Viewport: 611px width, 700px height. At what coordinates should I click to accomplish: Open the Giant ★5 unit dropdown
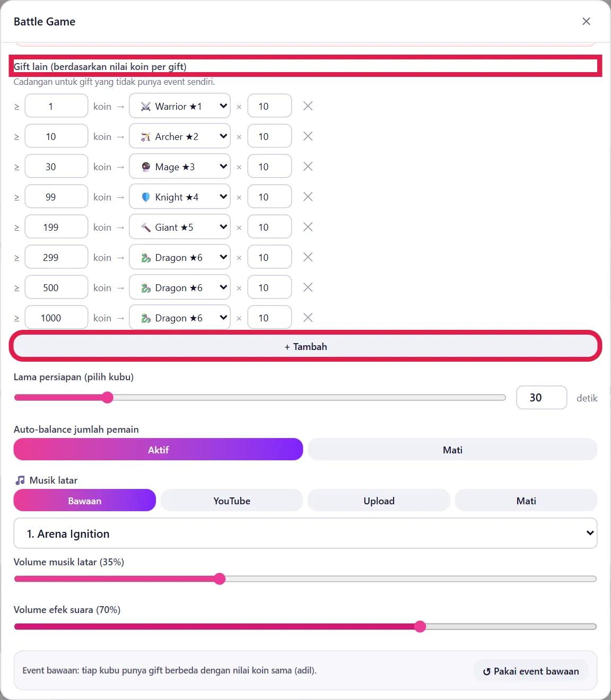coord(180,227)
